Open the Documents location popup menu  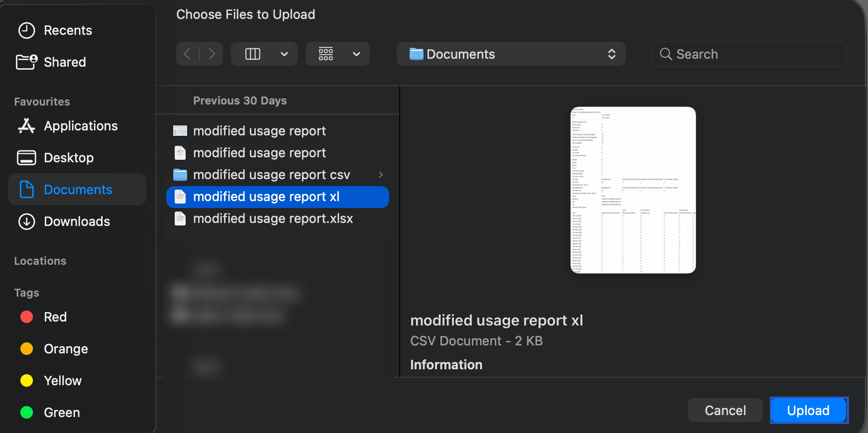coord(511,54)
